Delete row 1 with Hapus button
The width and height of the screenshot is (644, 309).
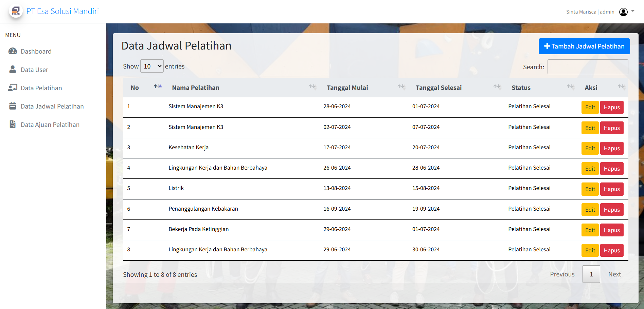pos(612,108)
